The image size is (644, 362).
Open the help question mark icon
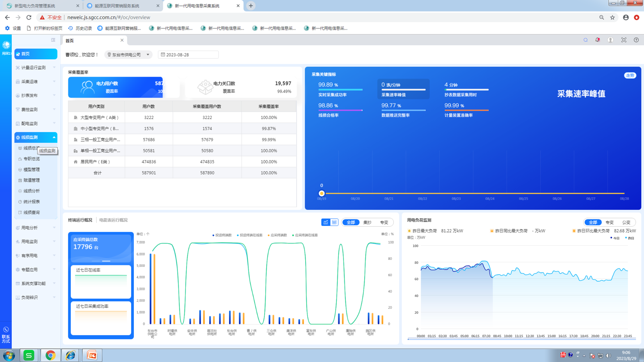[636, 40]
